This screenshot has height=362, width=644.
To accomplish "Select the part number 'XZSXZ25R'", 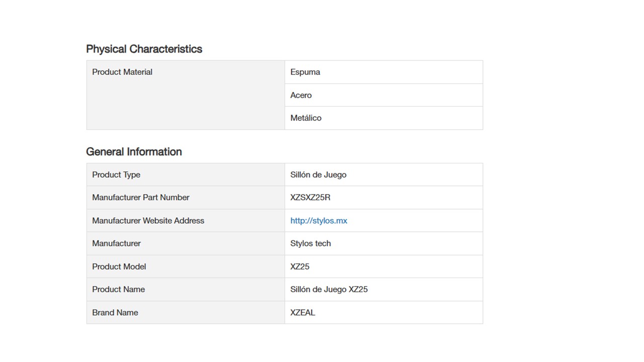I will [x=310, y=197].
